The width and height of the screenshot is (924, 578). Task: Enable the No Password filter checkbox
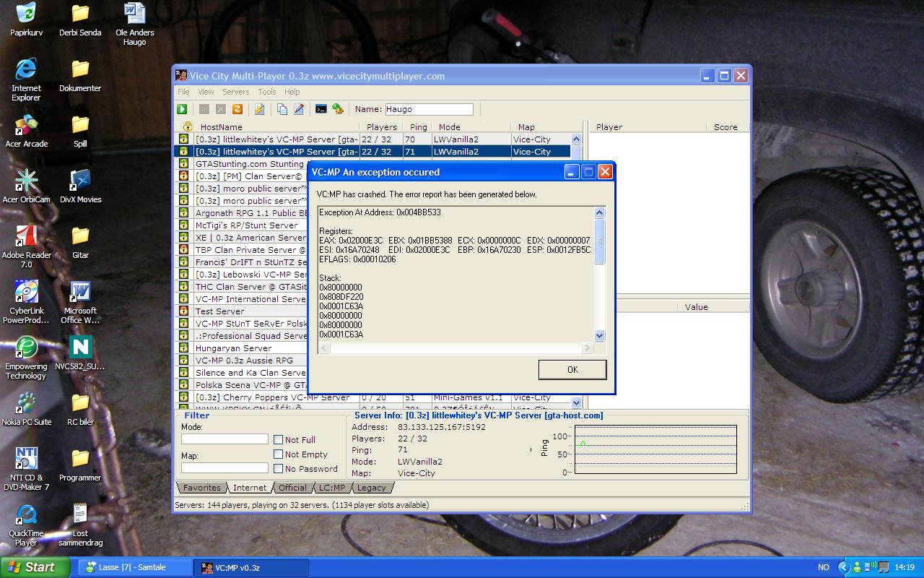click(278, 468)
